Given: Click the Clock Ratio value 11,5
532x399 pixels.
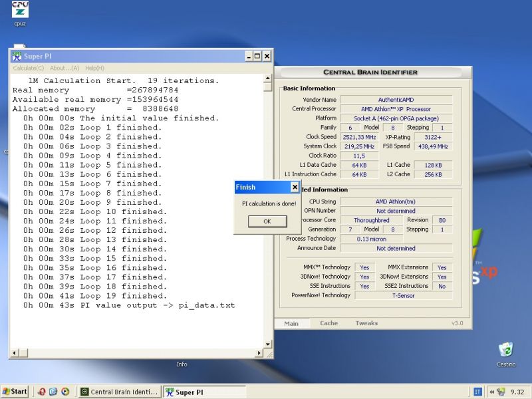Looking at the screenshot, I should click(x=359, y=156).
